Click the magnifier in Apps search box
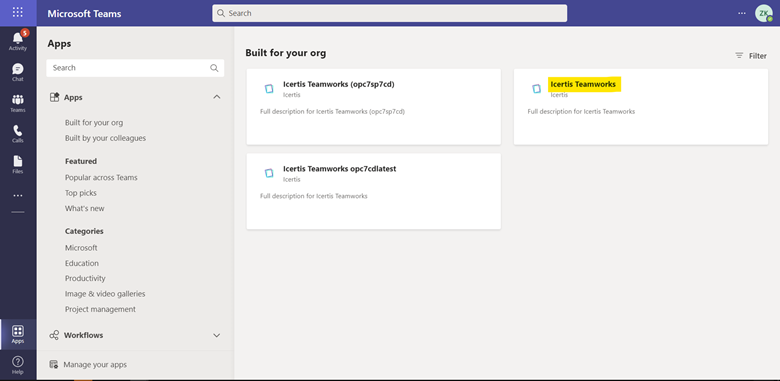The height and width of the screenshot is (381, 780). [x=214, y=68]
